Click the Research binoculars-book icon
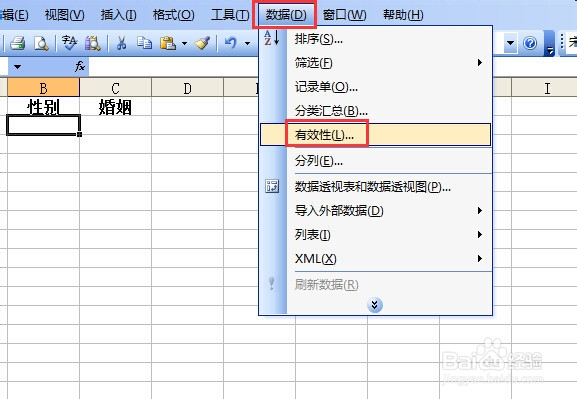The image size is (577, 399). pos(92,43)
